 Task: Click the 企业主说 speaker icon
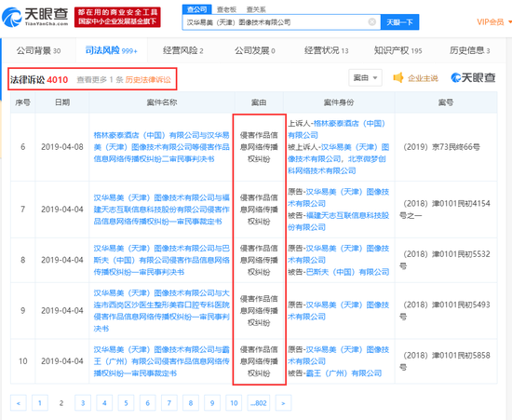click(x=398, y=77)
